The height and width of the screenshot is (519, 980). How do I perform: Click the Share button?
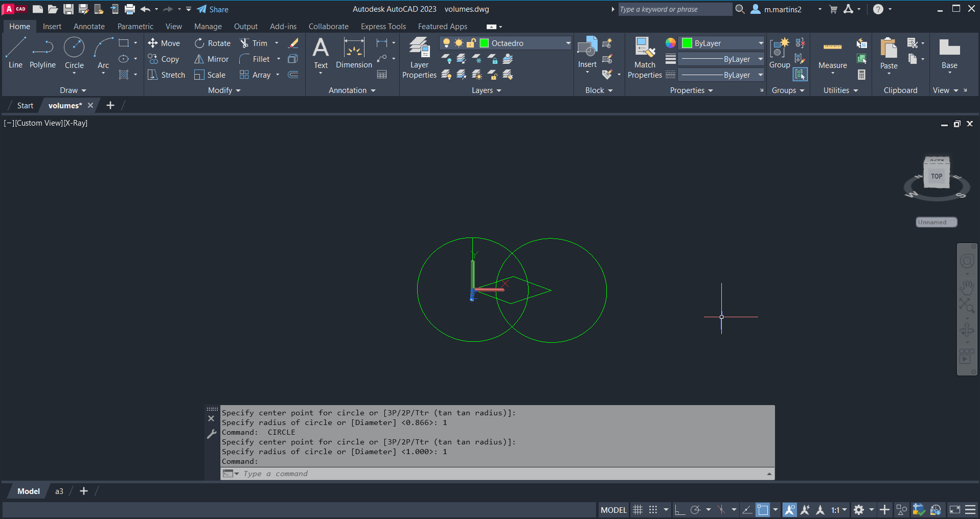[x=213, y=9]
